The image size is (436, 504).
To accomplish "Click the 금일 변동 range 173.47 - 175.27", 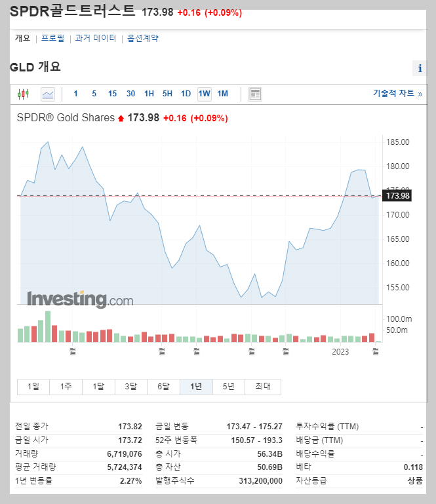I will 254,427.
